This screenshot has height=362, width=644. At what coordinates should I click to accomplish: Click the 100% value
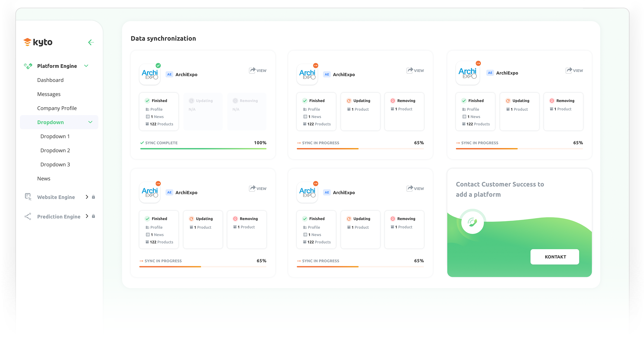click(x=260, y=143)
